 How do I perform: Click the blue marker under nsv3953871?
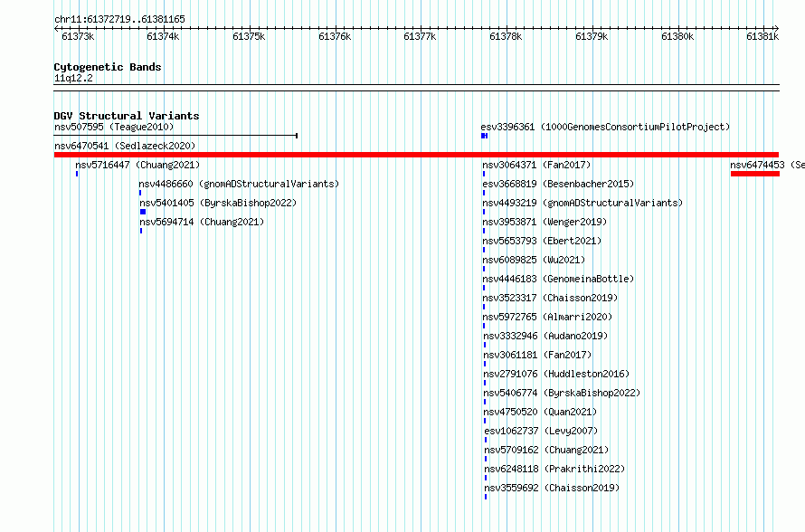(484, 231)
